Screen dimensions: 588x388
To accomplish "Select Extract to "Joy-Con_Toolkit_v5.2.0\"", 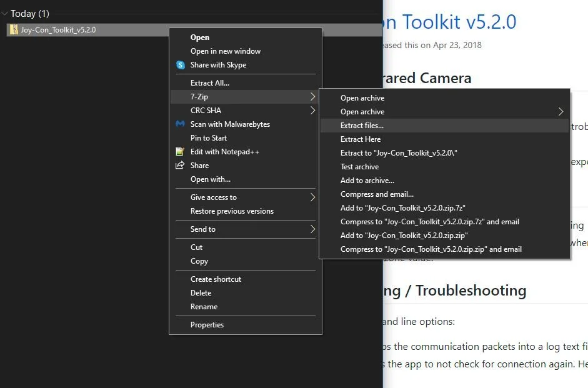I will (x=444, y=153).
